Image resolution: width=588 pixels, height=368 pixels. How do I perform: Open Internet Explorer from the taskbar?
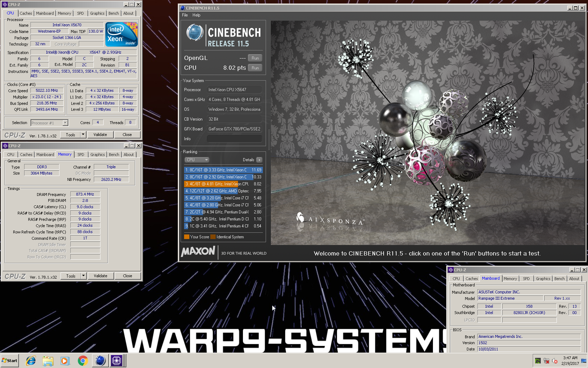click(x=31, y=361)
